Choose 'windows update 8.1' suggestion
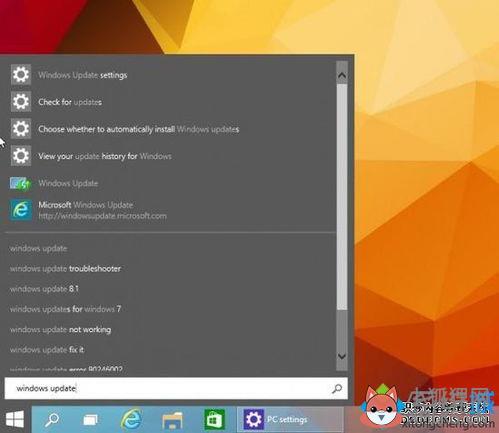499x433 pixels. tap(44, 289)
